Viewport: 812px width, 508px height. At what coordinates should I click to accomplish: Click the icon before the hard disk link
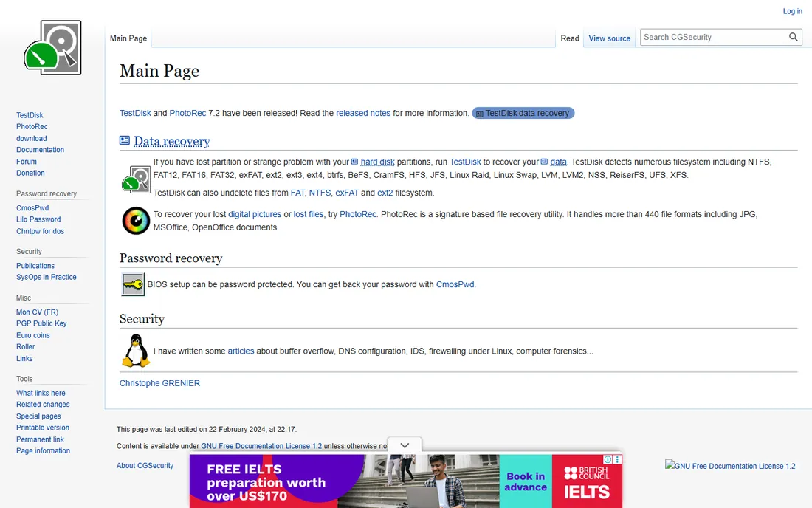tap(355, 162)
